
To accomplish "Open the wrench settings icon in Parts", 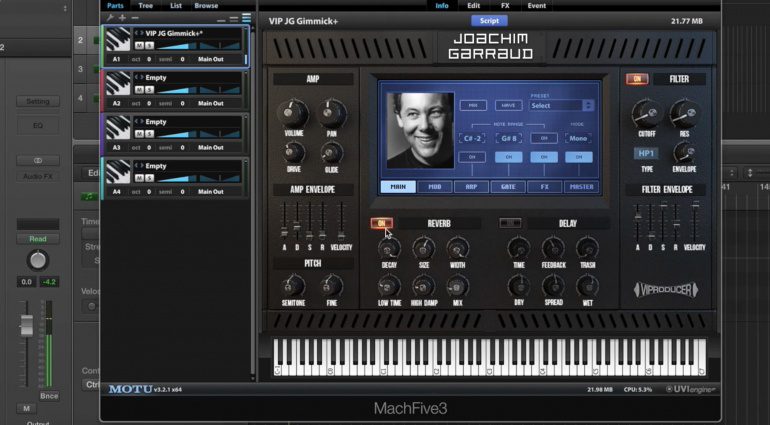I will (109, 18).
